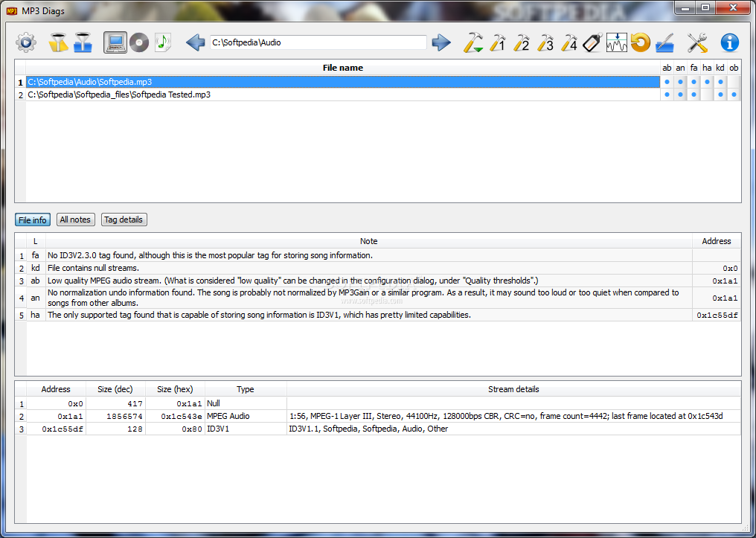Switch to the File info tab
This screenshot has height=538, width=756.
point(32,220)
